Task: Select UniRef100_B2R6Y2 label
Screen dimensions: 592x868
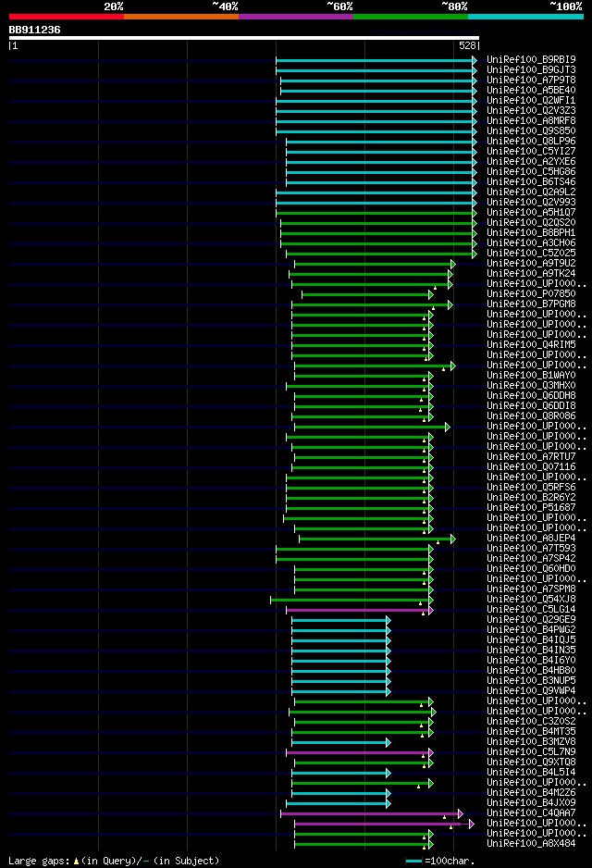Action: pos(531,497)
